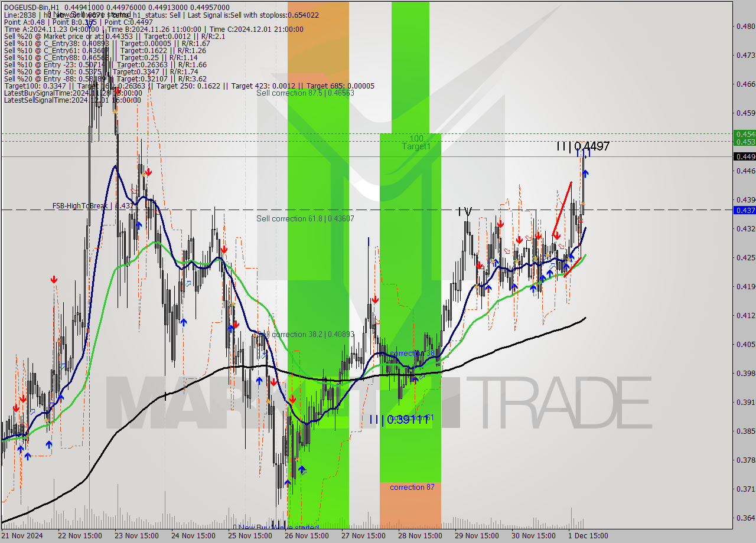
Task: Click the '24 Nov 15:00' time label
Action: click(x=194, y=536)
